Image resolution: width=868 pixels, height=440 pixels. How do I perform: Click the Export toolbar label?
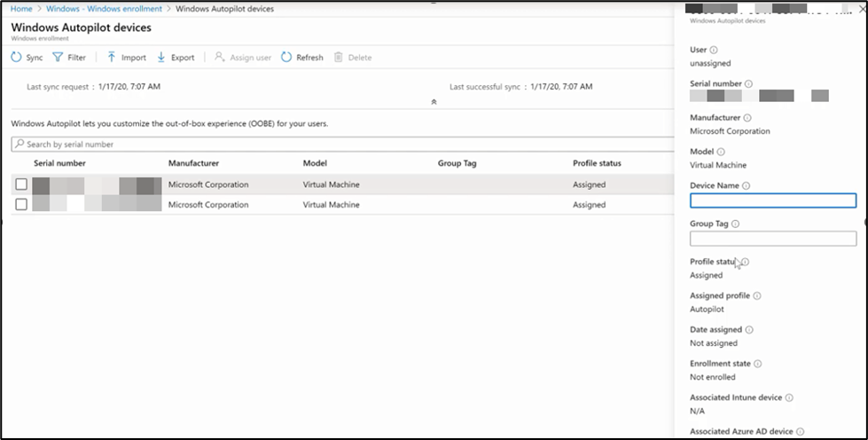point(183,58)
